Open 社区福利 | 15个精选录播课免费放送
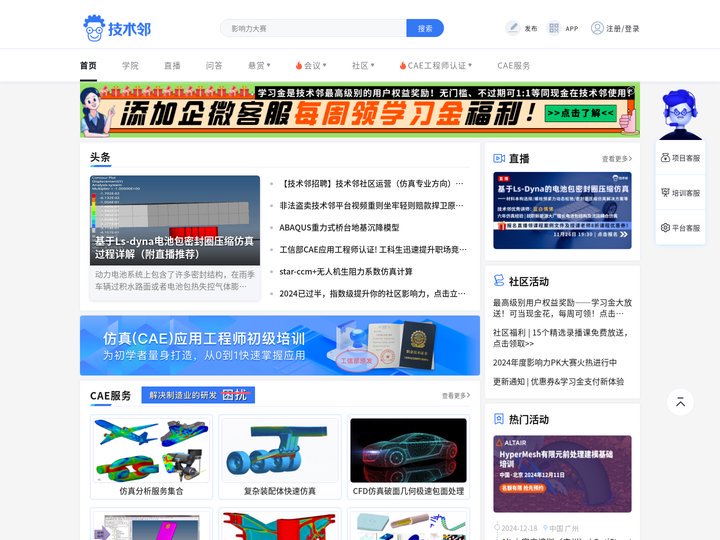The image size is (720, 540). (x=561, y=338)
